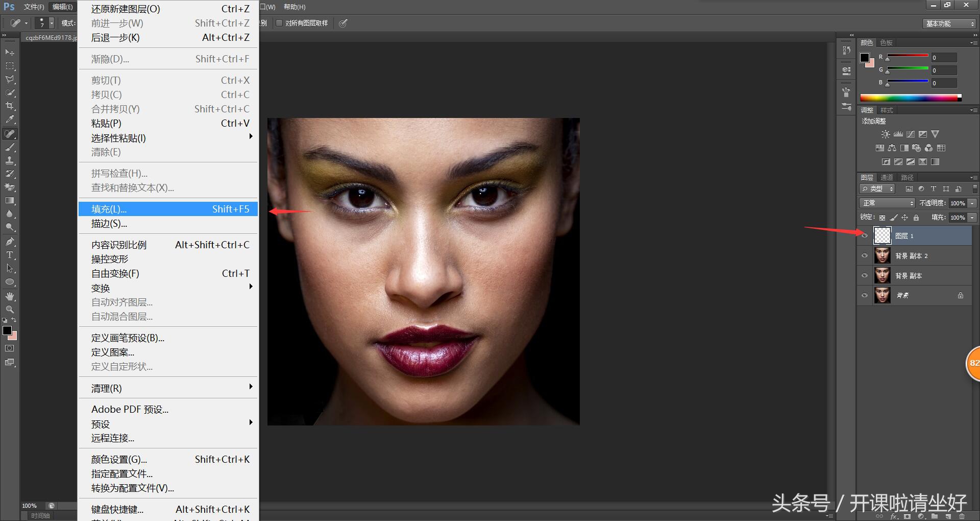Select the 背景 副本 layer thumbnail
980x521 pixels.
pos(882,275)
